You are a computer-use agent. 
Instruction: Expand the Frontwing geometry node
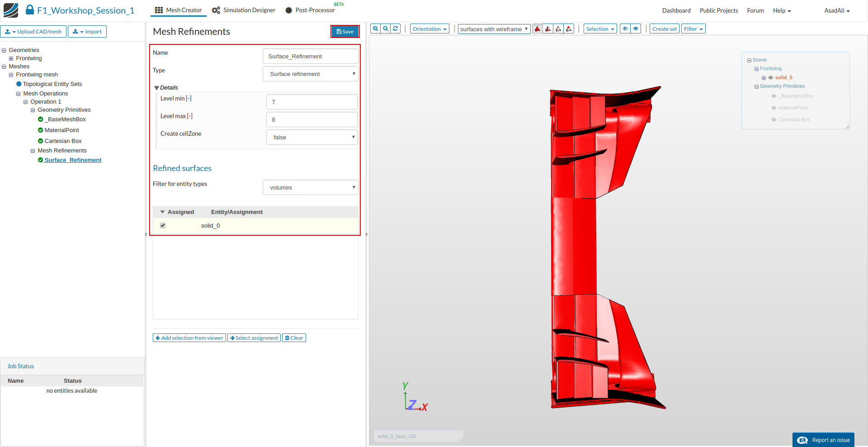(11, 58)
